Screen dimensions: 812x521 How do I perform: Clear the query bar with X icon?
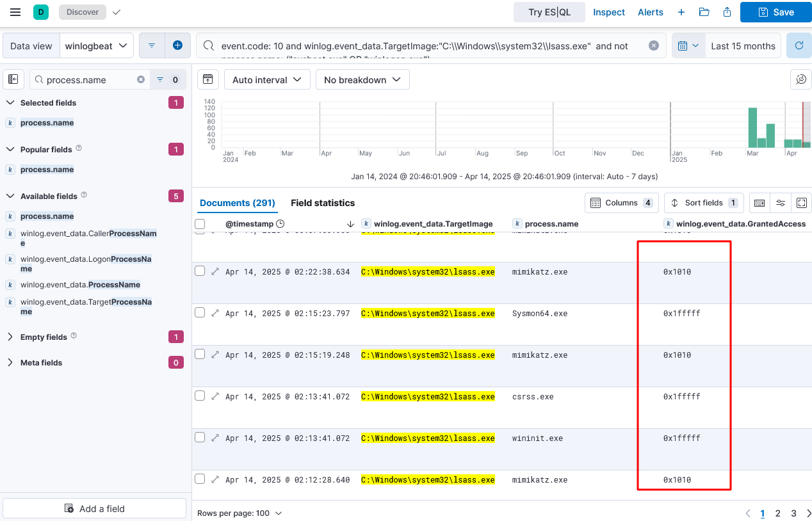(x=653, y=45)
